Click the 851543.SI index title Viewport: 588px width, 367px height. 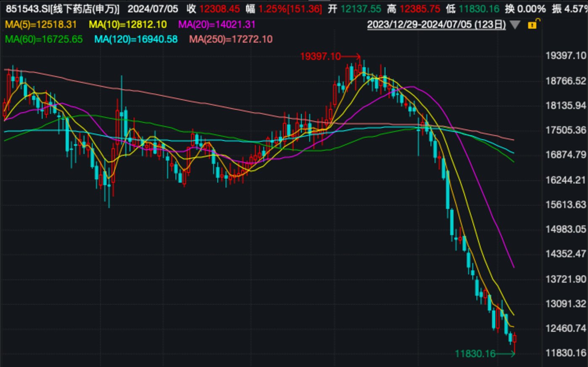coord(63,9)
